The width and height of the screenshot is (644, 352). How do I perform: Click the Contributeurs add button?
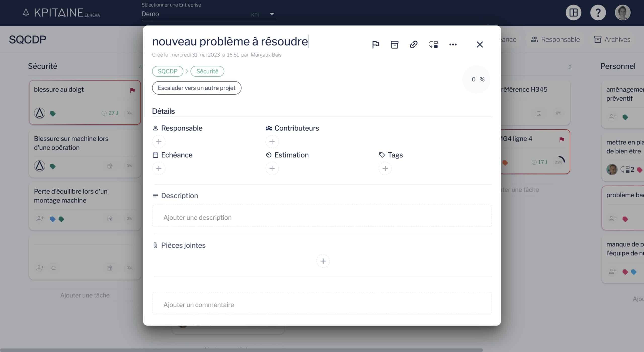click(x=272, y=141)
